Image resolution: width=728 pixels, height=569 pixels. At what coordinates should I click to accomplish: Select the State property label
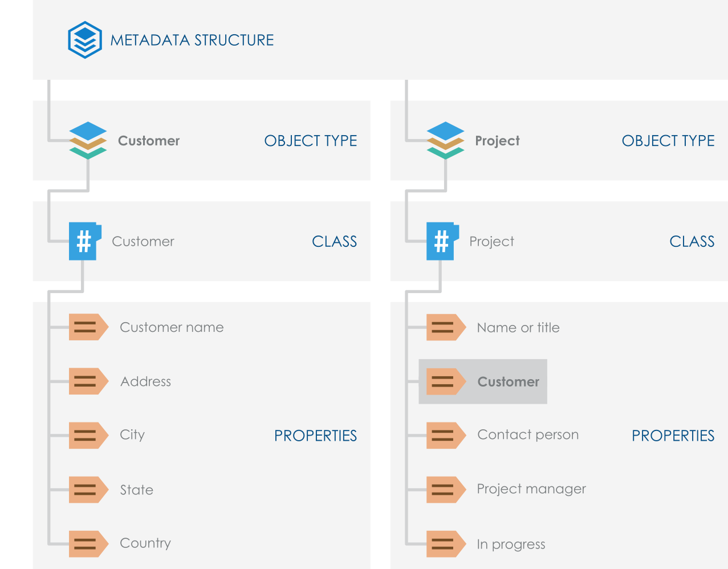[x=137, y=490]
